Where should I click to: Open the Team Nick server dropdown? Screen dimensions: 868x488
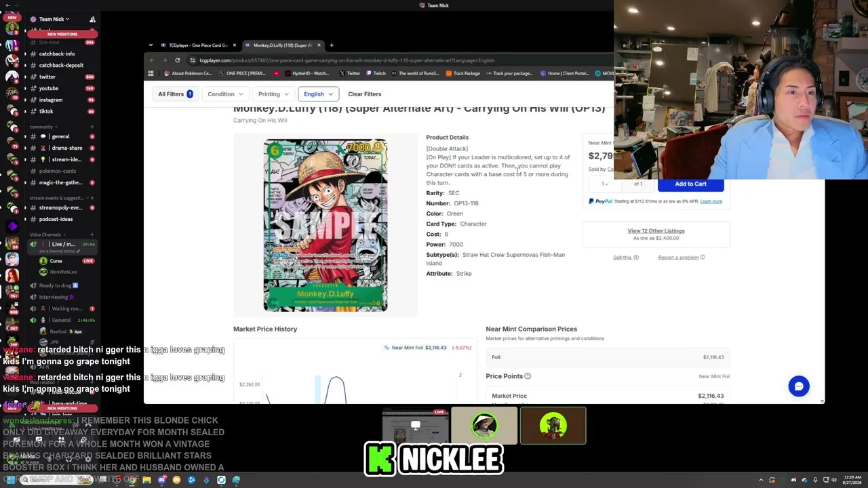[x=54, y=19]
